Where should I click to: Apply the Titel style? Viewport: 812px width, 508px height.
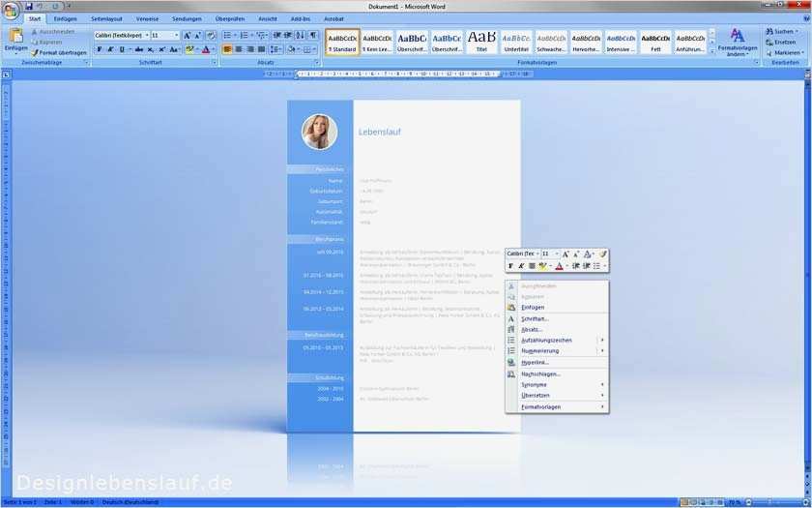481,42
